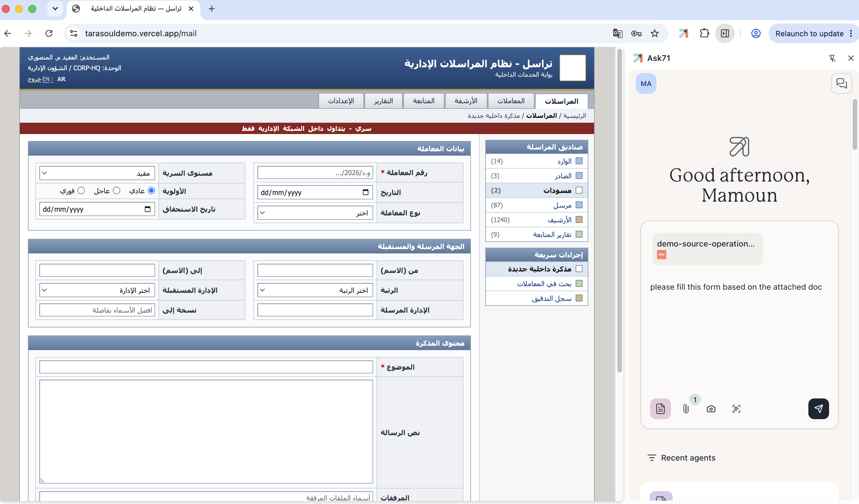
Task: Open the سجل التدقيق link
Action: pos(551,299)
